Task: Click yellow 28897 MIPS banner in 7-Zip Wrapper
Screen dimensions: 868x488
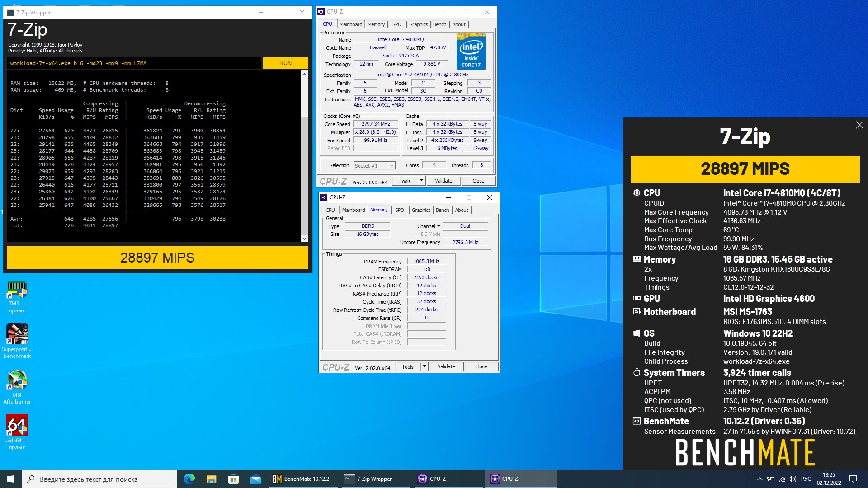Action: 157,258
